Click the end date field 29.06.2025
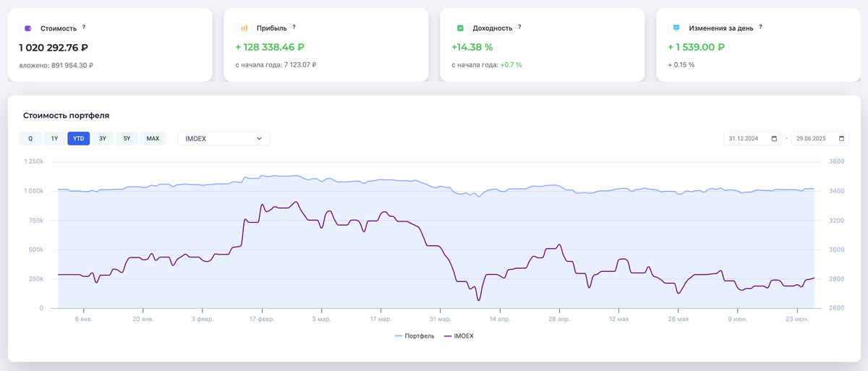This screenshot has width=868, height=371. pyautogui.click(x=812, y=139)
